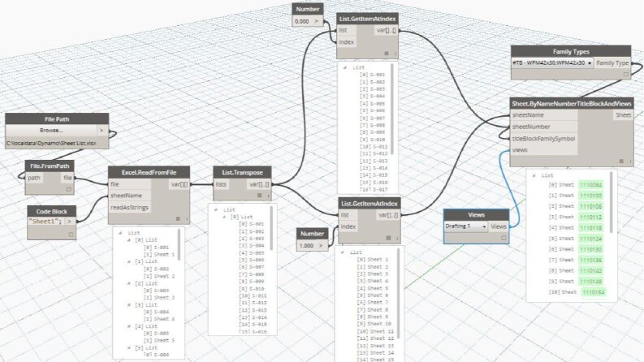Click the Code Block output port arrow
The width and height of the screenshot is (644, 362).
pos(70,222)
